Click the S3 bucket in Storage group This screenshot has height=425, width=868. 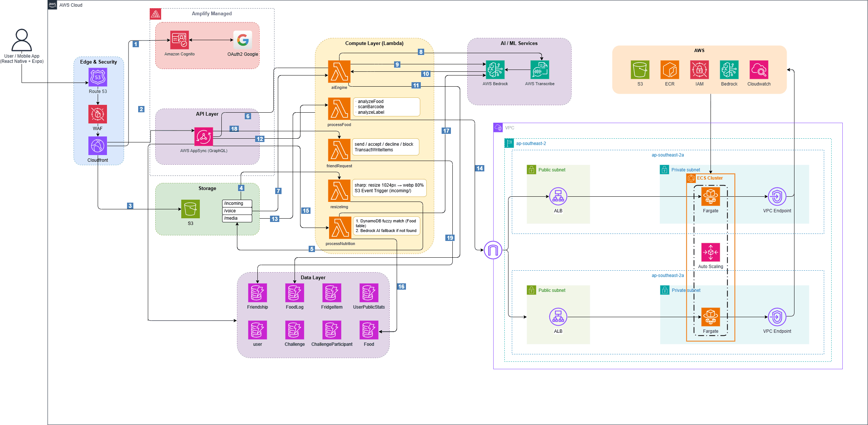(x=191, y=209)
